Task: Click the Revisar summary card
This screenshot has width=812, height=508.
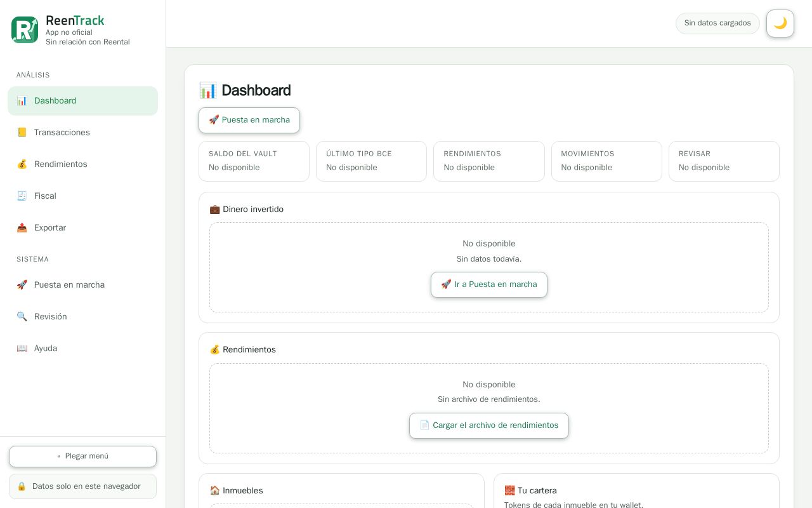Action: 724,161
